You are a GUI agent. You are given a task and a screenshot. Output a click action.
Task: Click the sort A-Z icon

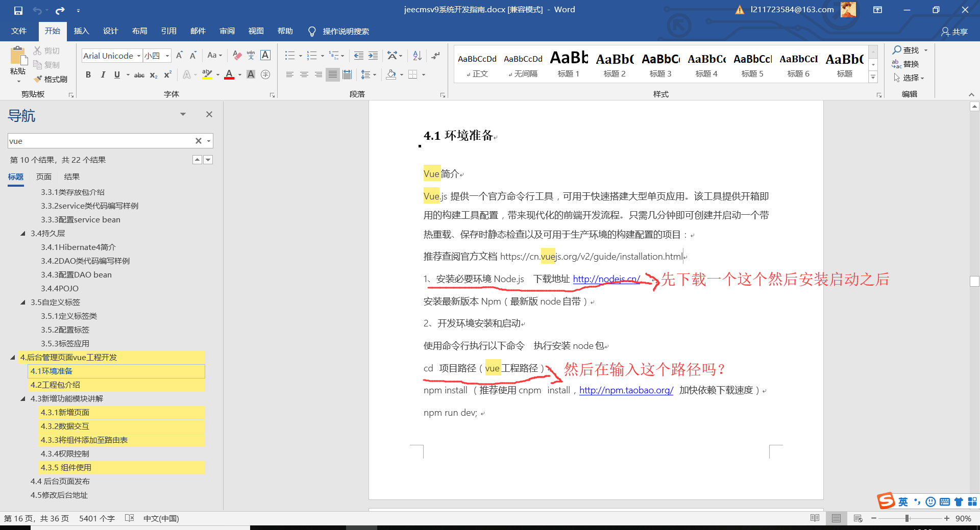click(417, 56)
